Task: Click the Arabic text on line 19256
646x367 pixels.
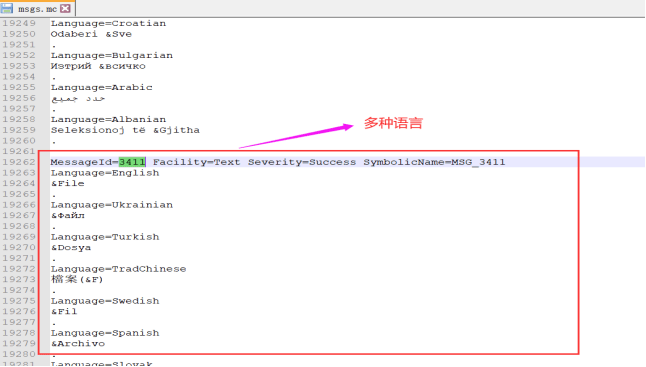Action: click(78, 98)
